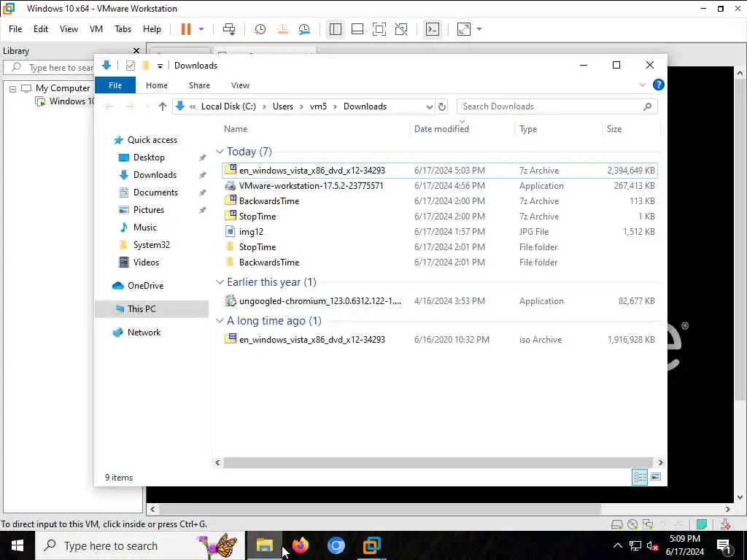Toggle the console view button

tap(433, 29)
